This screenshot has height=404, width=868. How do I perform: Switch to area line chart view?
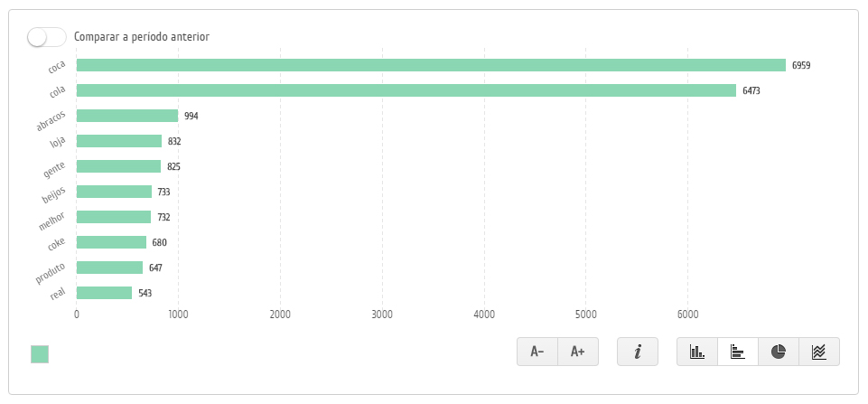(x=819, y=352)
